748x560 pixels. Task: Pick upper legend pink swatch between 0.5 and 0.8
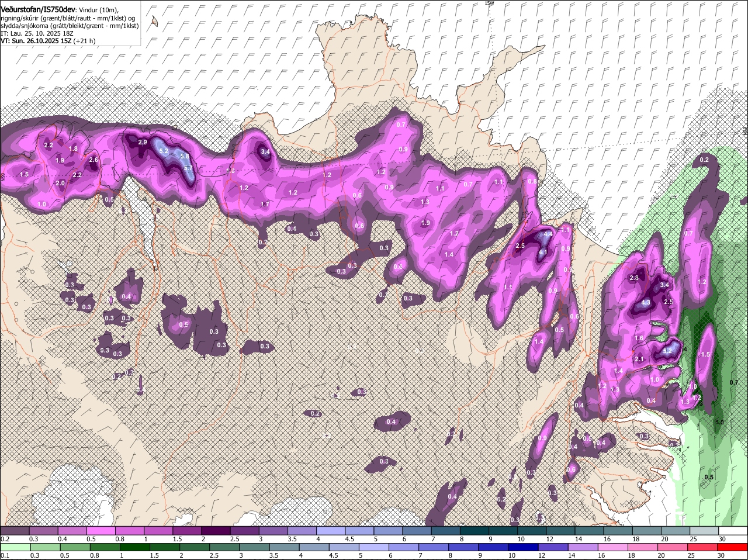click(100, 530)
